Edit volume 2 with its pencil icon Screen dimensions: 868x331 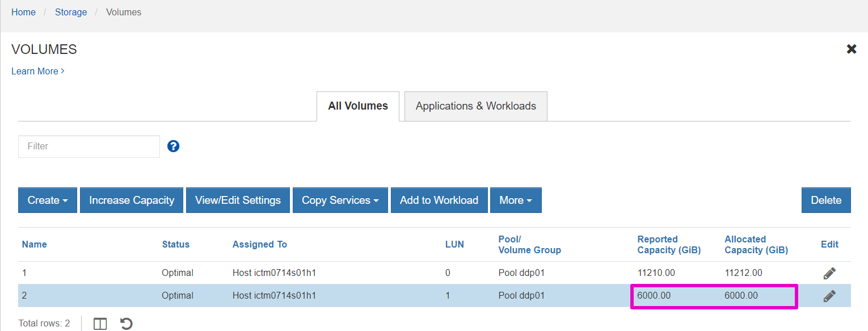coord(829,296)
